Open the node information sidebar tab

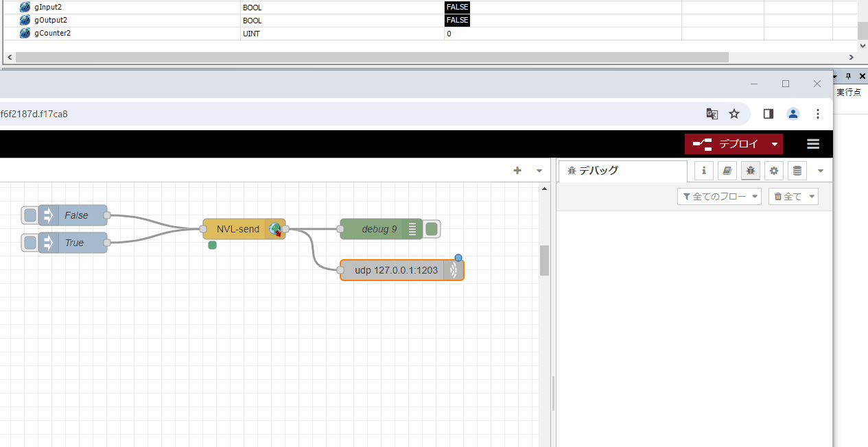pyautogui.click(x=703, y=170)
